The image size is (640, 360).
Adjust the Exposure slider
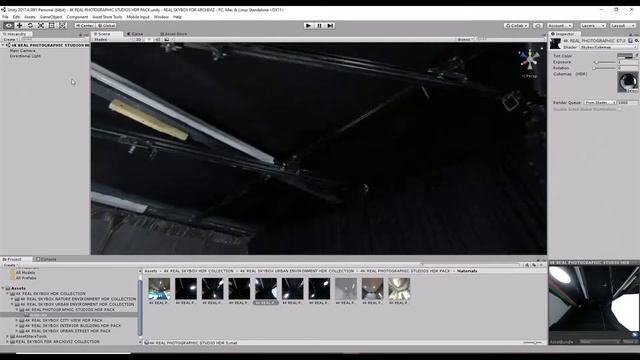605,62
